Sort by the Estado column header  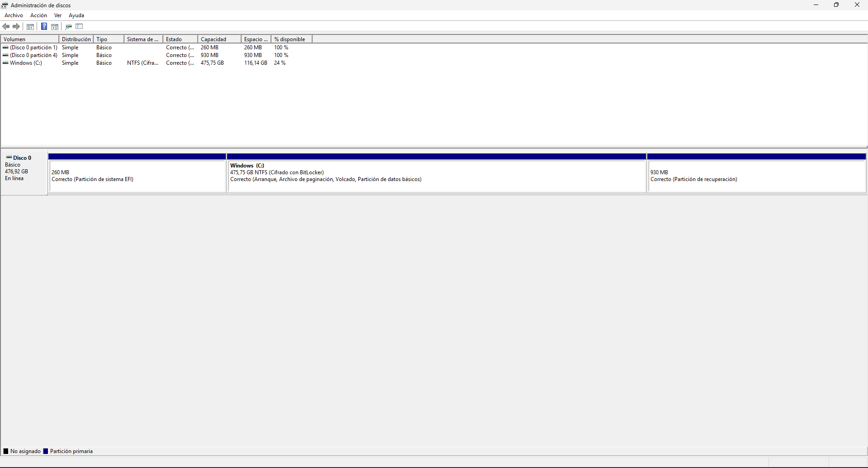point(180,39)
